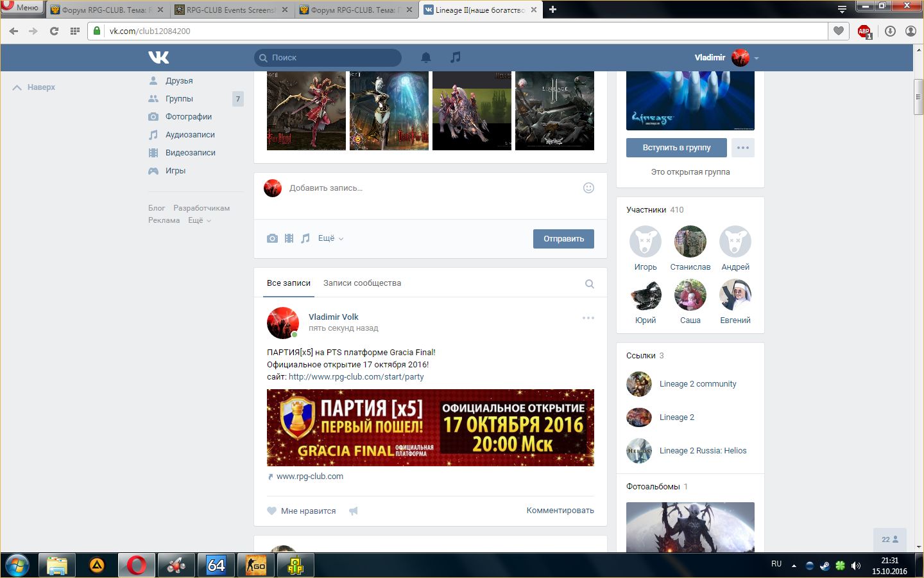The width and height of the screenshot is (924, 578).
Task: Open the browser downloads icon
Action: coord(890,31)
